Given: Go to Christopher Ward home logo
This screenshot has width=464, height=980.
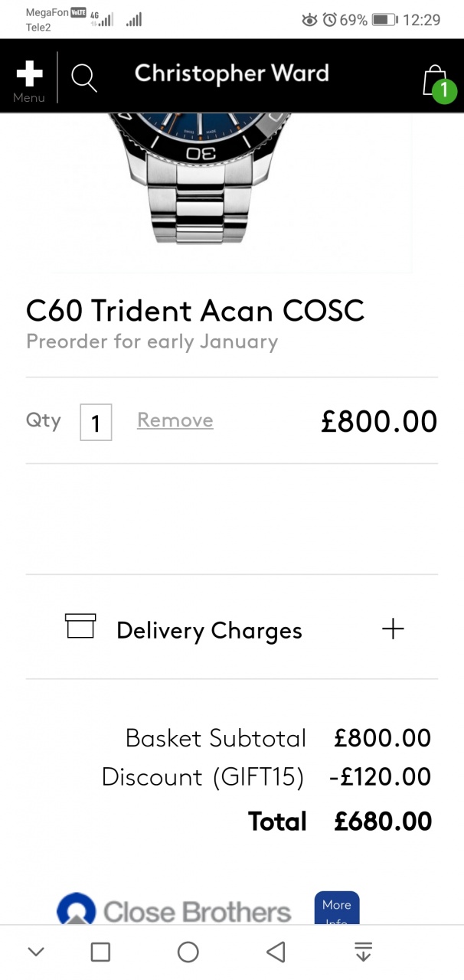Looking at the screenshot, I should pos(232,74).
